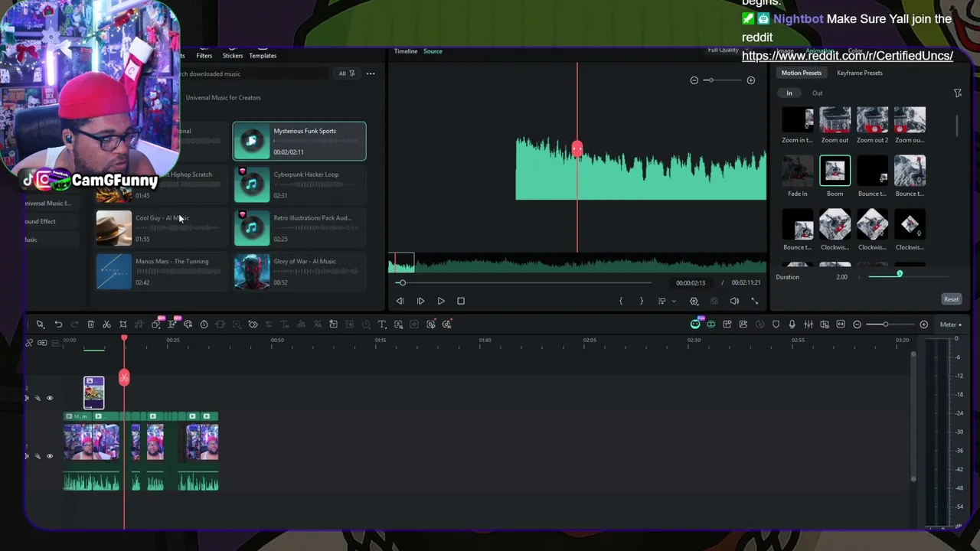Select the Zoom out 2 preset thumbnail
This screenshot has width=980, height=551.
pos(872,120)
